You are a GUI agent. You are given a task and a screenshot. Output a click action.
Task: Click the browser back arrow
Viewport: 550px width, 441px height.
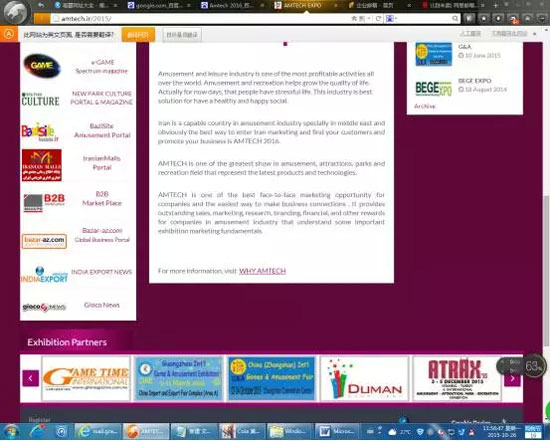point(41,5)
